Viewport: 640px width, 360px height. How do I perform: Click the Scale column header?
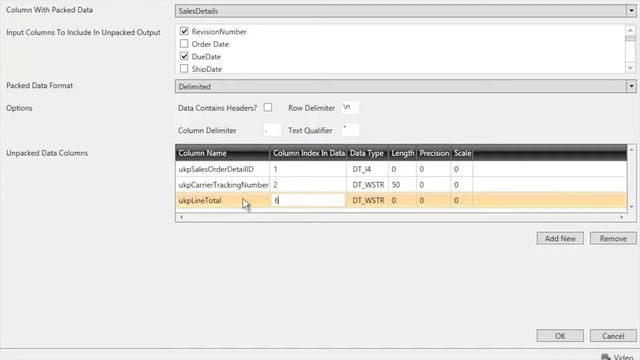(x=462, y=153)
